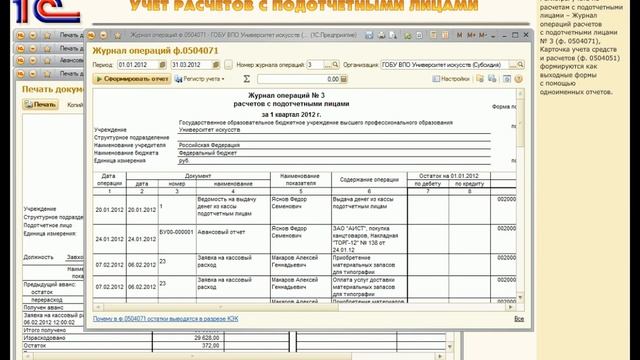Click the period selection ellipsis button
640x360 pixels.
click(228, 65)
